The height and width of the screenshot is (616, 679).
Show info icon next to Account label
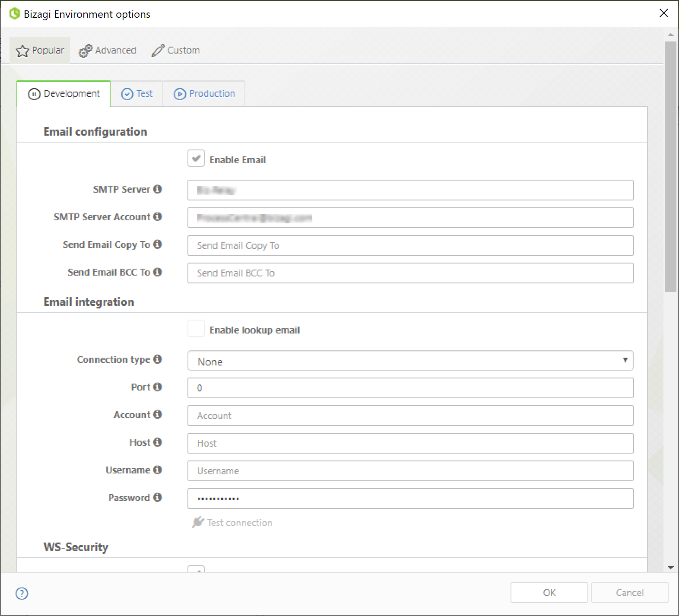tap(157, 414)
